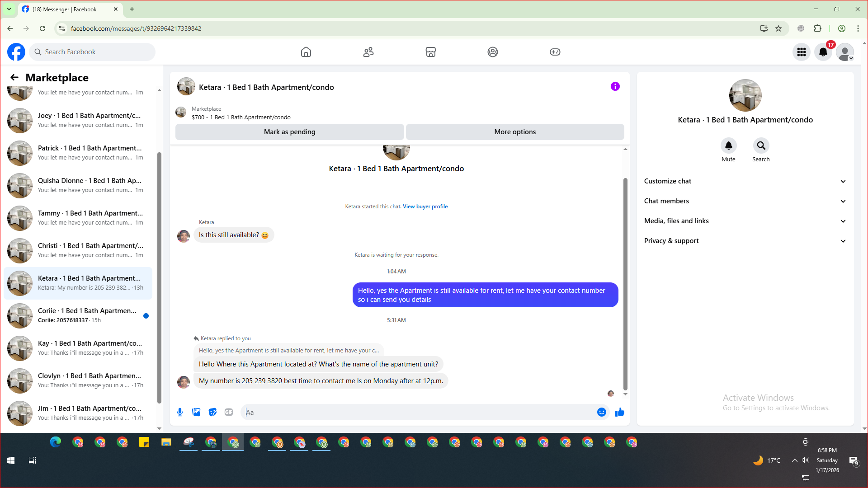
Task: Open the GIF picker
Action: (229, 412)
